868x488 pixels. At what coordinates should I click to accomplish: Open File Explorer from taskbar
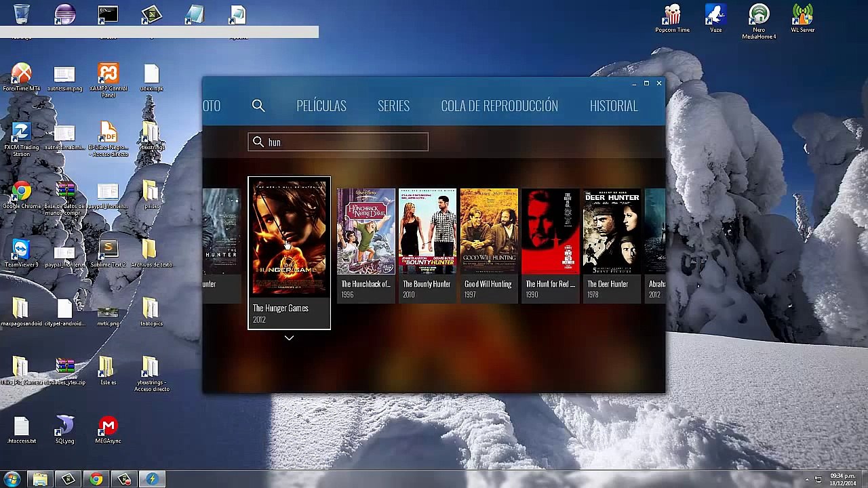40,479
